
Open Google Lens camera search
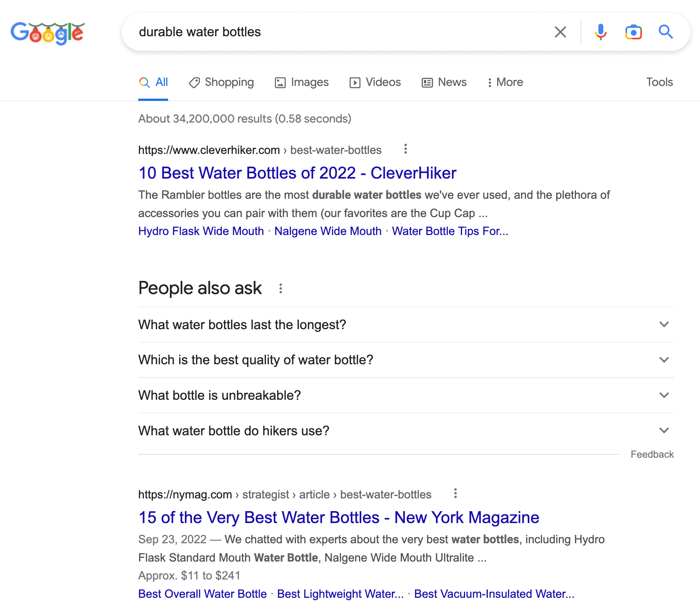(x=634, y=32)
